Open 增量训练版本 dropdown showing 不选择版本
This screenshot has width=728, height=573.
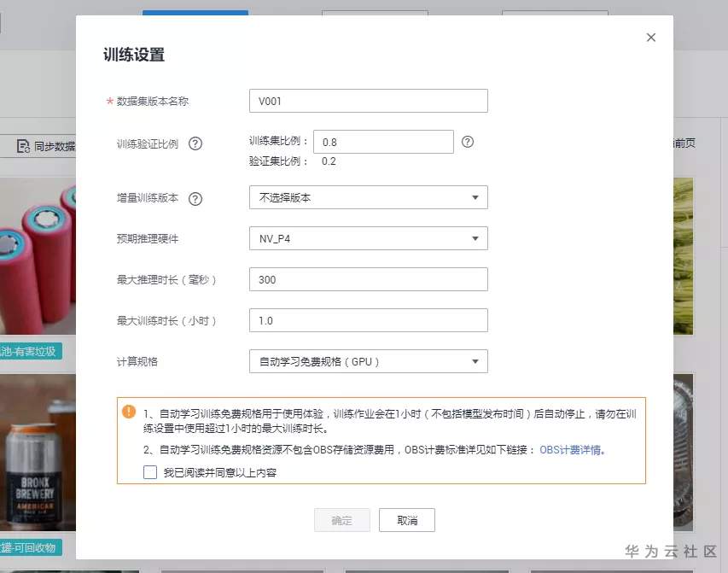point(368,197)
